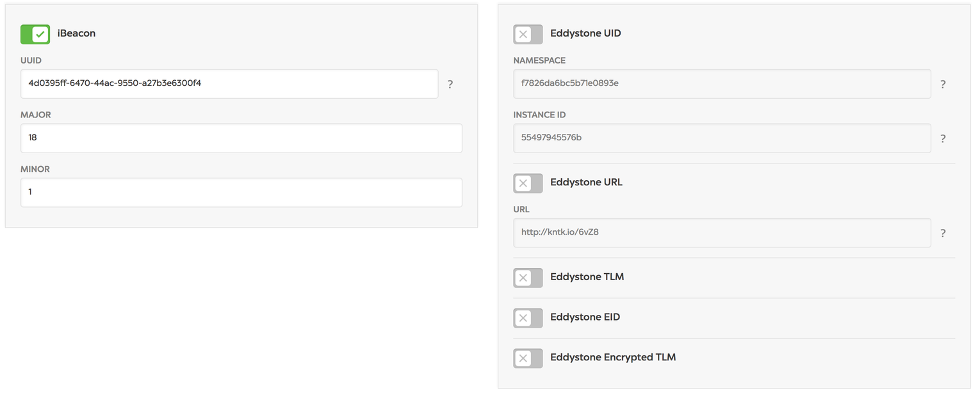Image resolution: width=980 pixels, height=395 pixels.
Task: Click the MINOR value field
Action: [241, 192]
